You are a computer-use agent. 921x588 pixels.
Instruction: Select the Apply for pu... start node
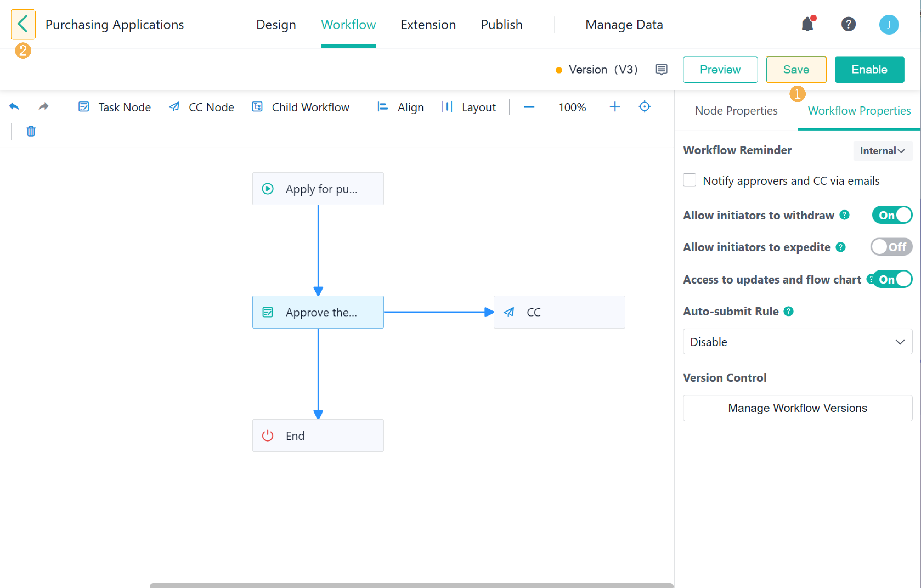pos(318,189)
